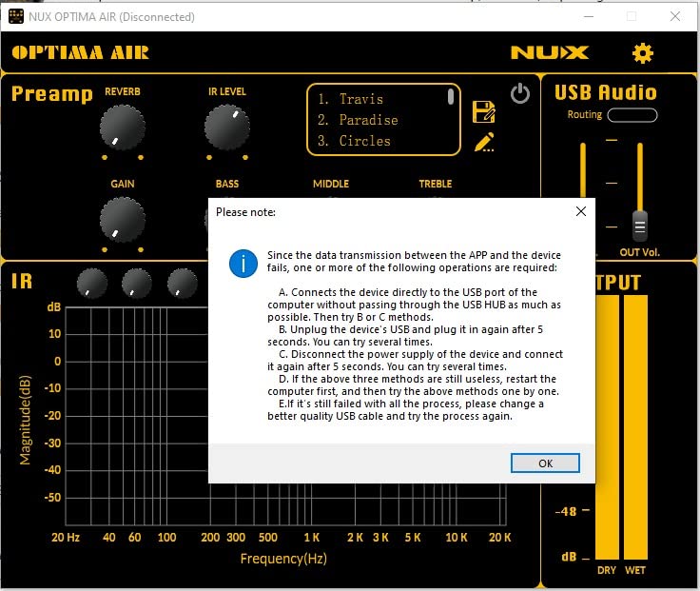Click the preset list scrollbar
Screen dimensions: 700x591
451,97
